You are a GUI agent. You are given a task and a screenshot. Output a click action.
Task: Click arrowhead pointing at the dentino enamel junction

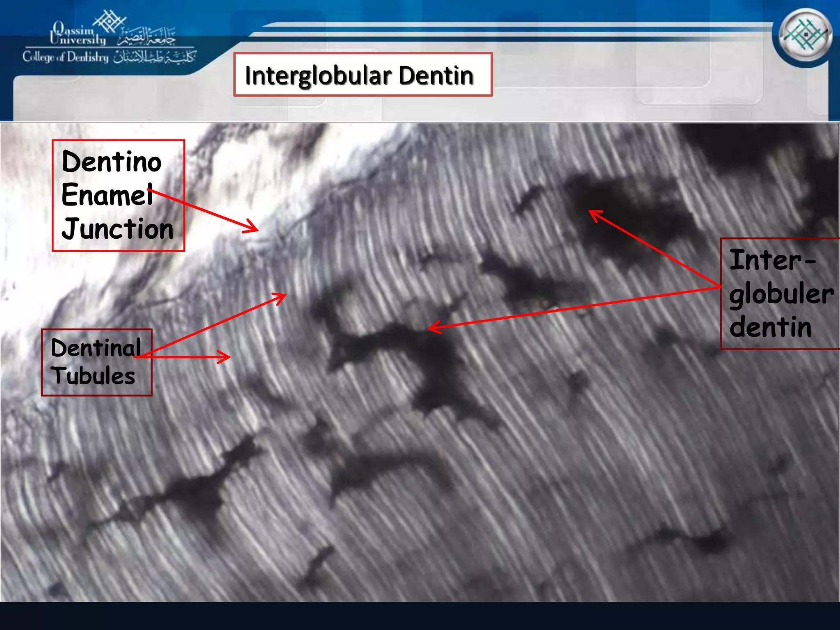[254, 228]
